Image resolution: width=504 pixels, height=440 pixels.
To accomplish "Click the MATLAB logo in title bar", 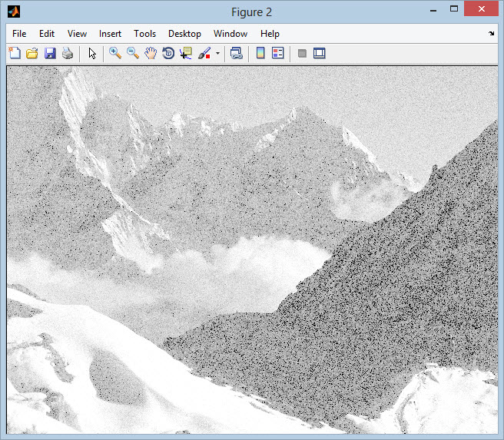I will click(14, 12).
